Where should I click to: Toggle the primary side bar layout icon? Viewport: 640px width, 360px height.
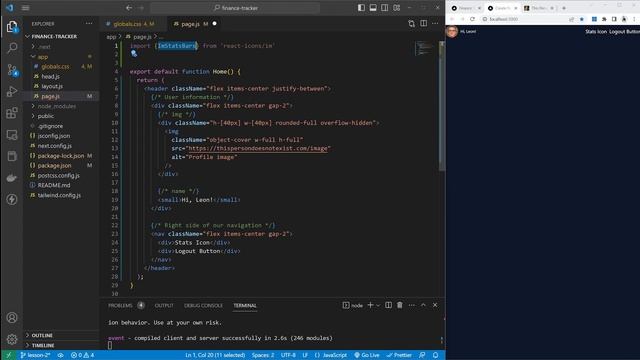(361, 8)
